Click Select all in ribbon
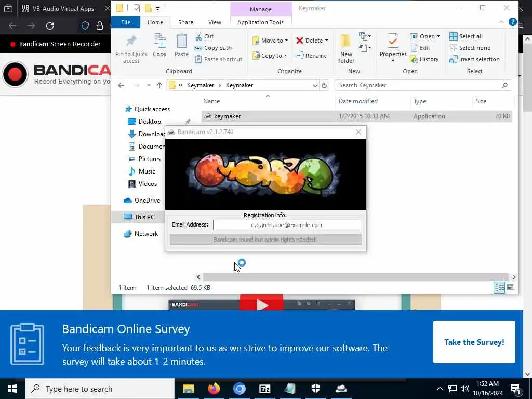 point(465,36)
